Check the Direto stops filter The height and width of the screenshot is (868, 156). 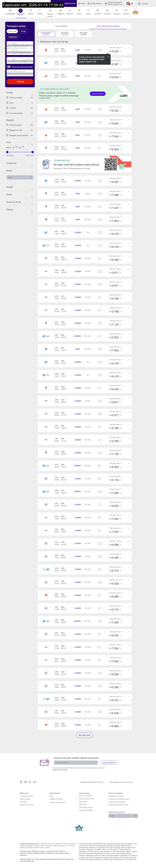click(x=7, y=103)
